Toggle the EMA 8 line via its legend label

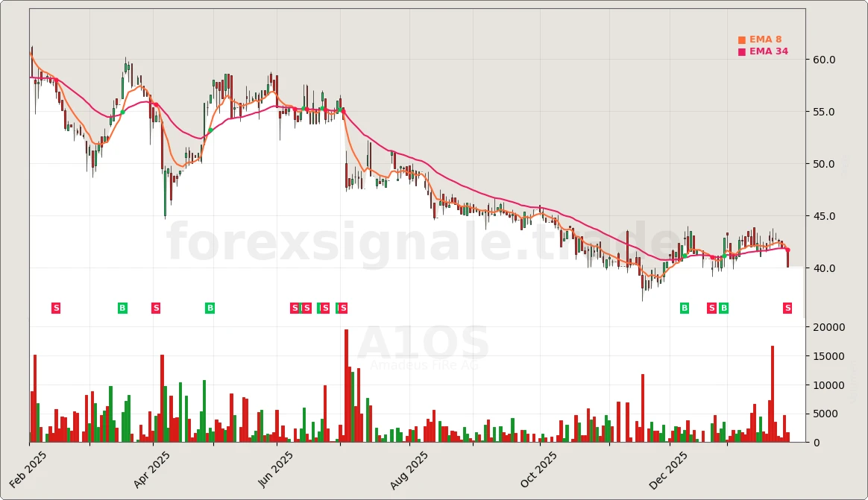click(764, 38)
